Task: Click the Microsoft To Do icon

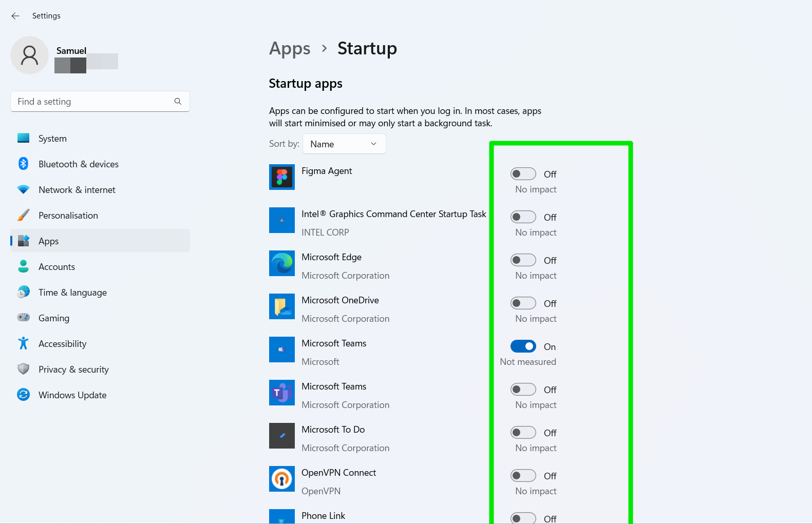Action: tap(281, 436)
